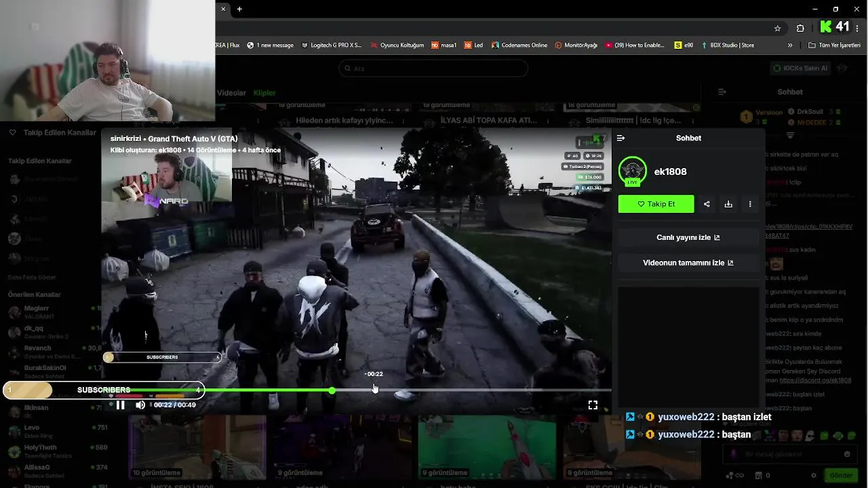The image size is (868, 488).
Task: Open Chrome three-dot menu
Action: pos(858,28)
